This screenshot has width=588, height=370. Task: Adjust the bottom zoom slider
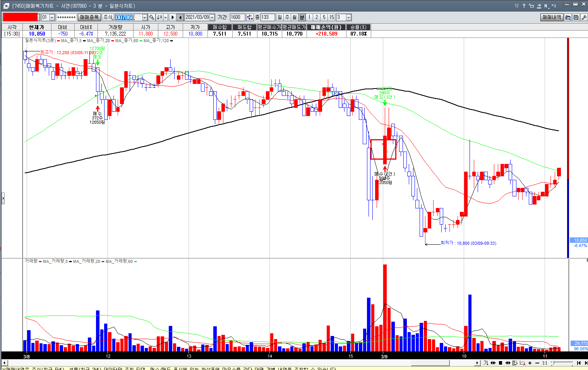[x=554, y=363]
